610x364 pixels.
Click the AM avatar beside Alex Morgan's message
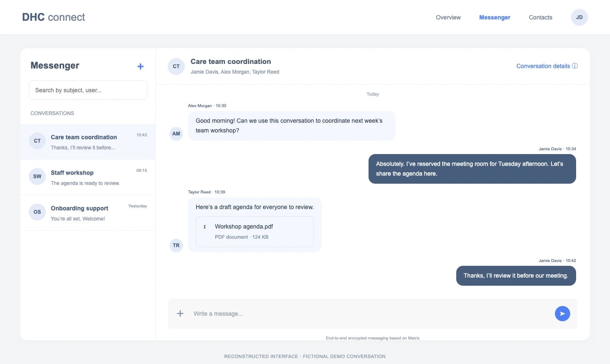pos(176,134)
